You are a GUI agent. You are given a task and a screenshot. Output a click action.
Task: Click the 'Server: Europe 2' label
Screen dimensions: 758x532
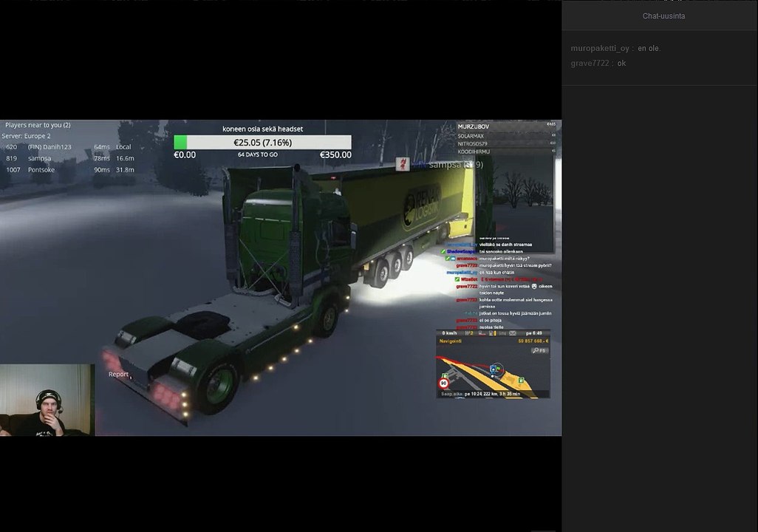point(26,136)
